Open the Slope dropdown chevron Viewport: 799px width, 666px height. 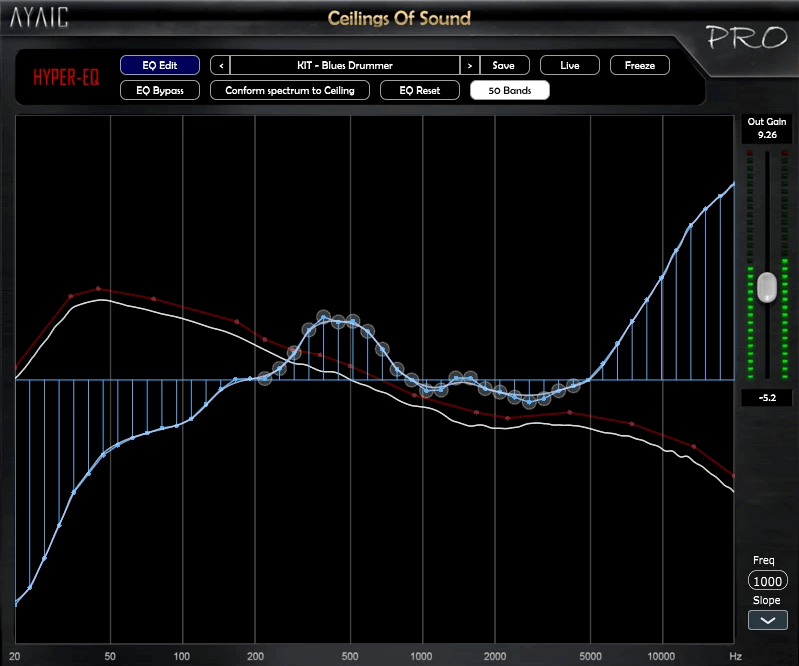(x=767, y=620)
